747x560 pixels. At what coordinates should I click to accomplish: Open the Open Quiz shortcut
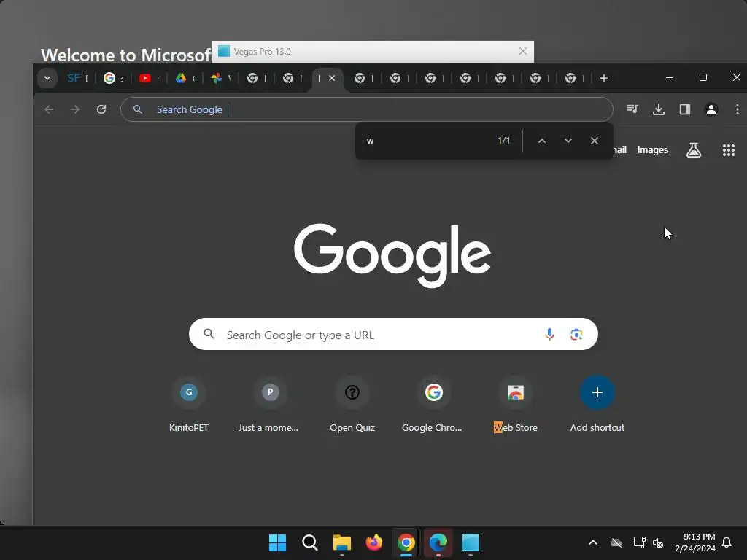(x=352, y=404)
